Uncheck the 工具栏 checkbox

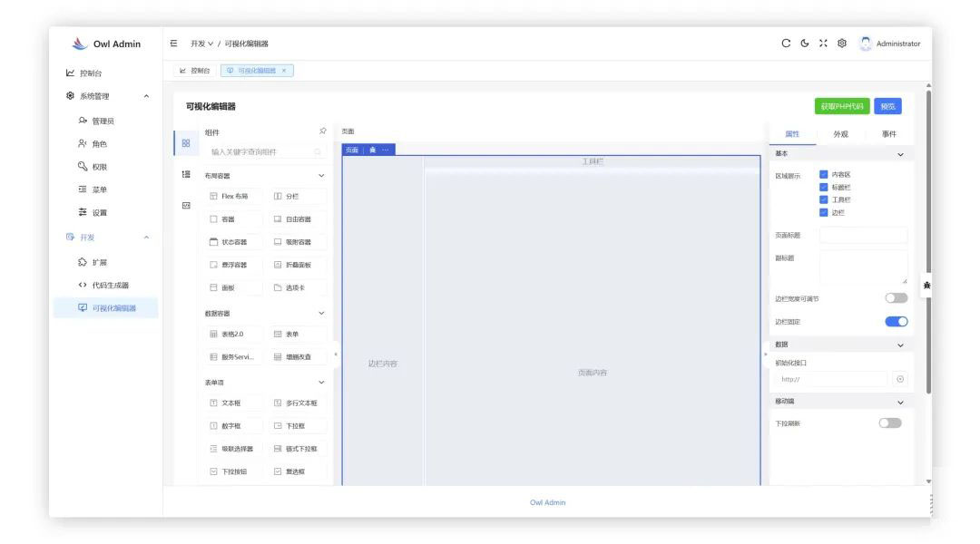click(x=823, y=199)
